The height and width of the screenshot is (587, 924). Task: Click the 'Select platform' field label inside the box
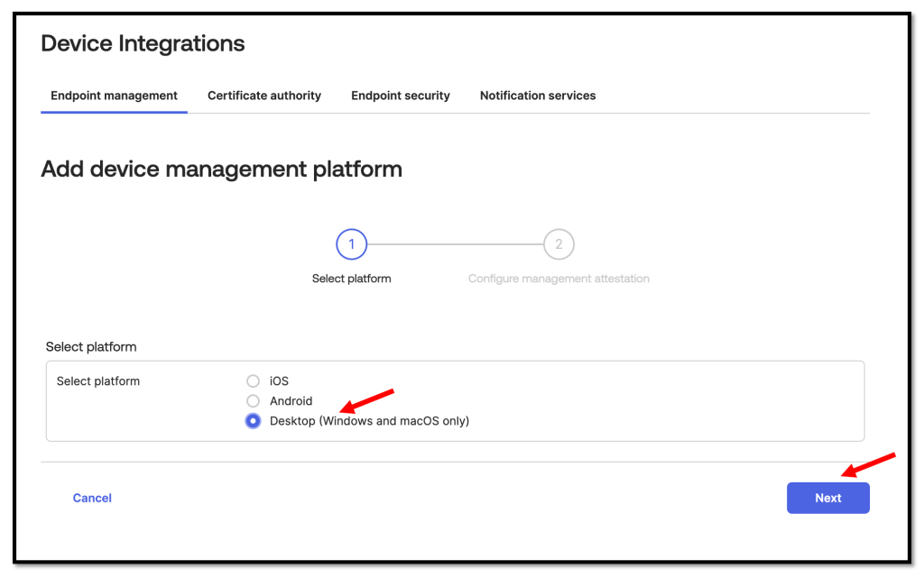(x=98, y=381)
